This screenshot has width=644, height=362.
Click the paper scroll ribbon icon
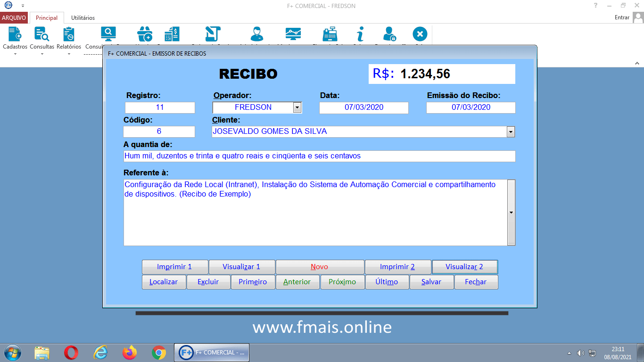(213, 34)
